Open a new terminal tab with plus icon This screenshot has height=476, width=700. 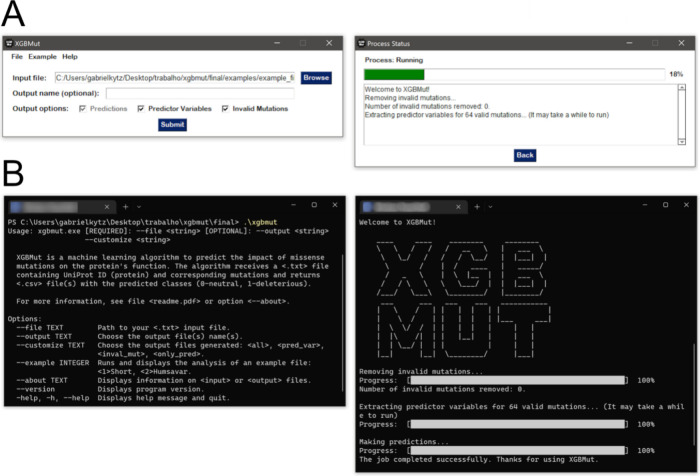coord(125,207)
